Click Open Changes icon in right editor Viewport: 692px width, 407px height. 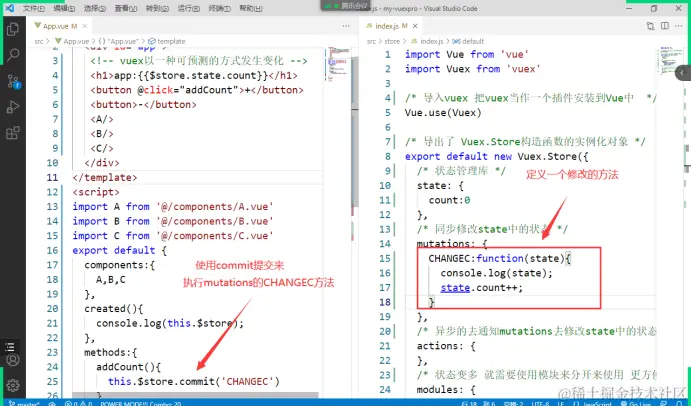pos(650,26)
